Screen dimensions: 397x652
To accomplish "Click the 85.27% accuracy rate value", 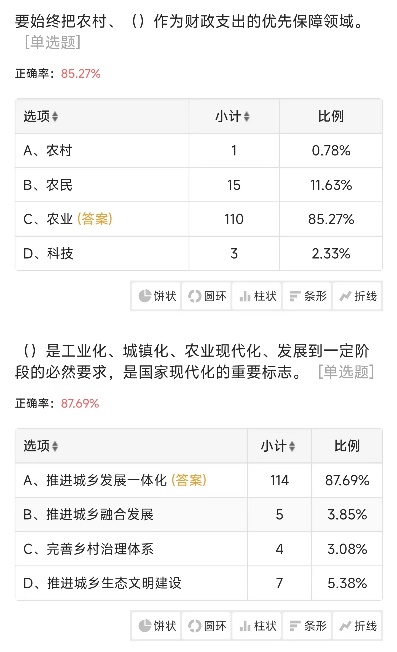I will coord(81,74).
